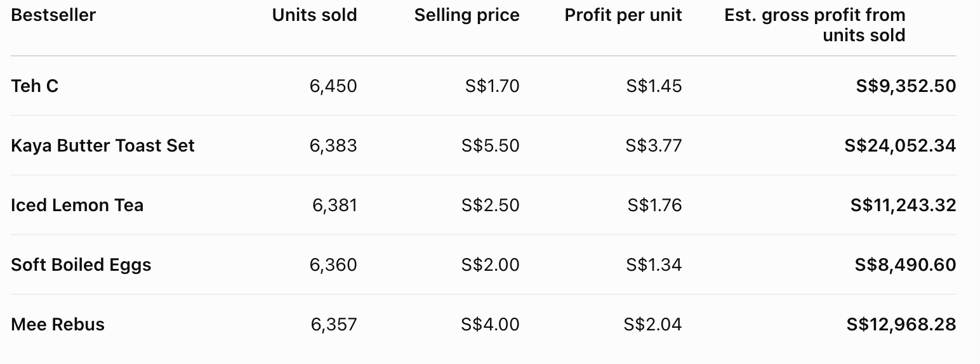This screenshot has height=364, width=980.
Task: Select the Teh C row name
Action: pos(35,86)
